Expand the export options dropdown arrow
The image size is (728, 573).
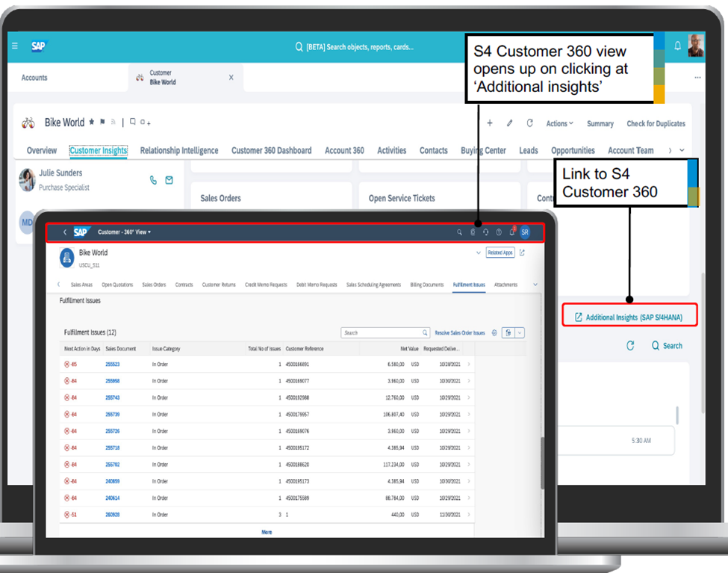click(x=520, y=332)
